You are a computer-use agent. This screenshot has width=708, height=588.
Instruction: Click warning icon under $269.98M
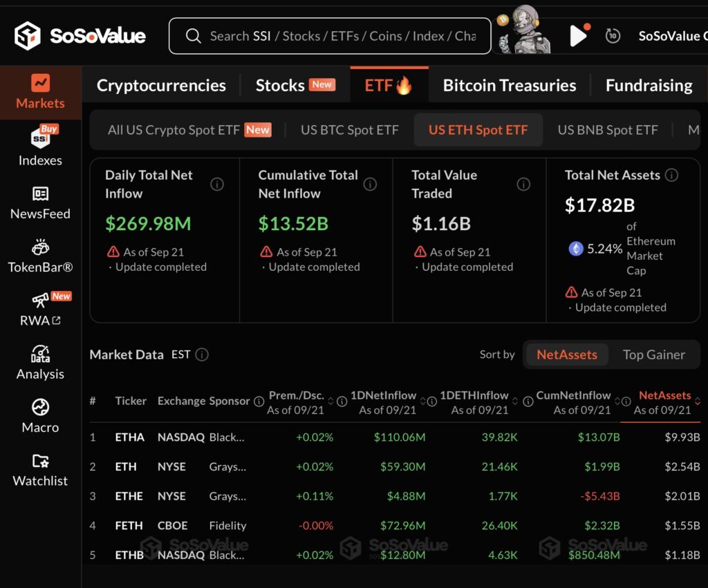[113, 252]
